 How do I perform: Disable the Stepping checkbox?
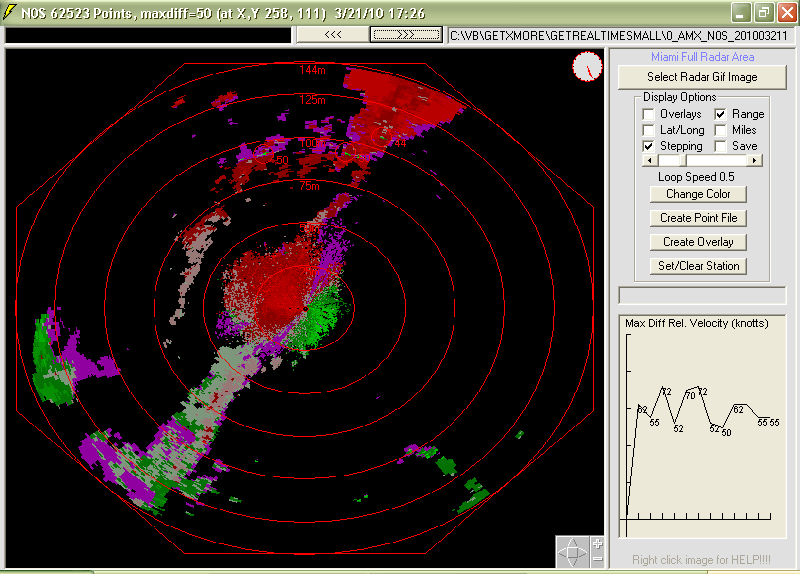click(x=649, y=146)
